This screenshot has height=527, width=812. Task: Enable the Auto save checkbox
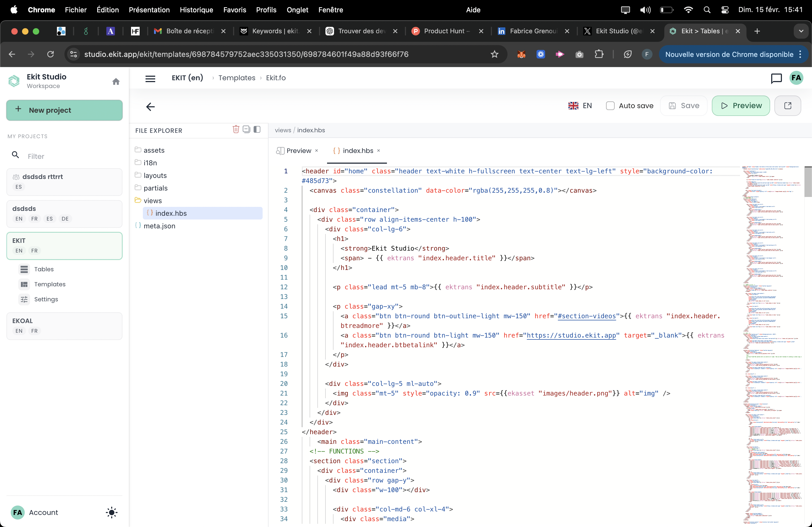click(x=610, y=106)
